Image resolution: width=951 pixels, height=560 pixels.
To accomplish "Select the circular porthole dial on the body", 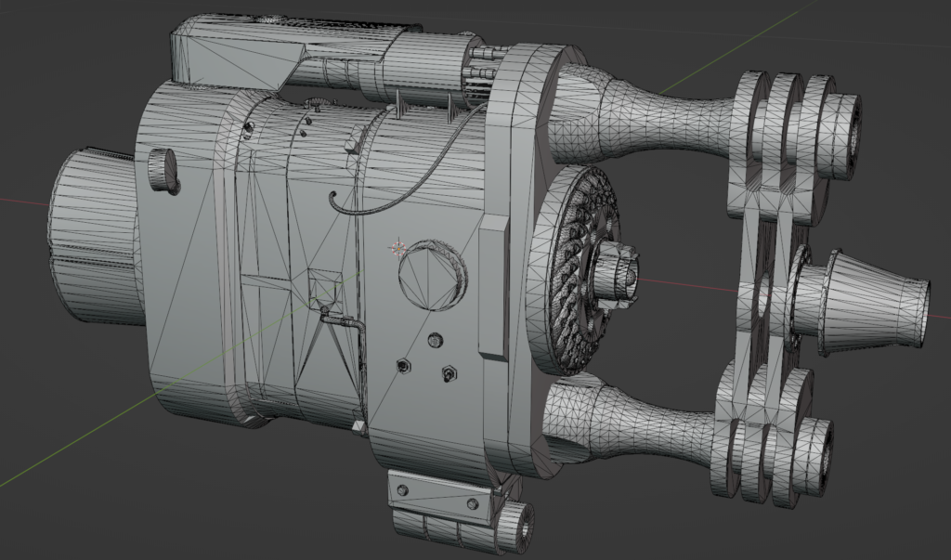I will click(x=430, y=274).
